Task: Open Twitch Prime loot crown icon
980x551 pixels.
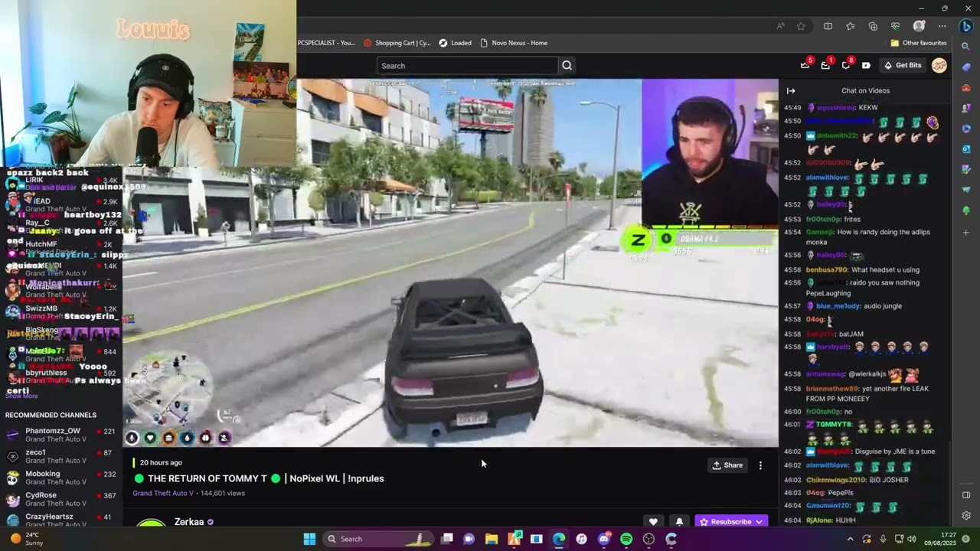Action: point(805,65)
